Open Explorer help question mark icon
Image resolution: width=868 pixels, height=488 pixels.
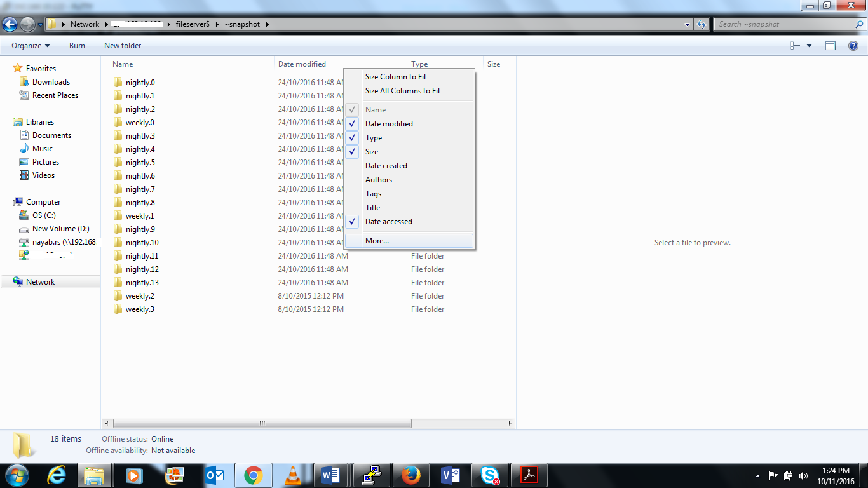click(853, 46)
